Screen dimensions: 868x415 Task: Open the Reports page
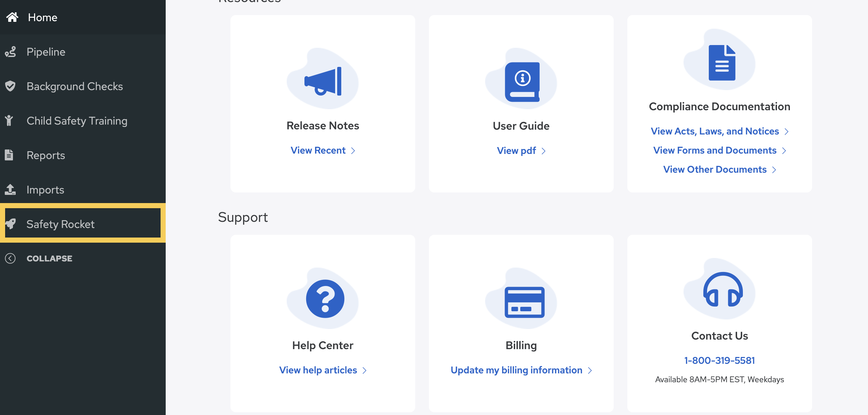83,155
